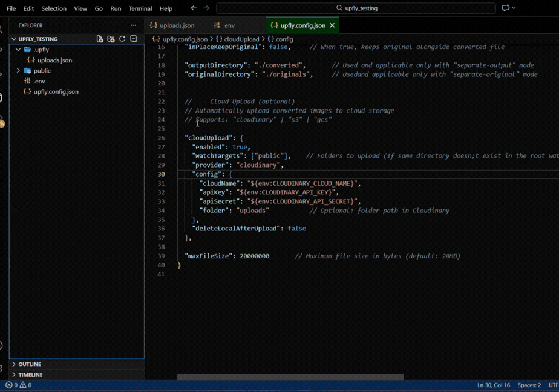Create a new folder in Explorer toolbar
Image resolution: width=559 pixels, height=392 pixels.
click(x=111, y=38)
